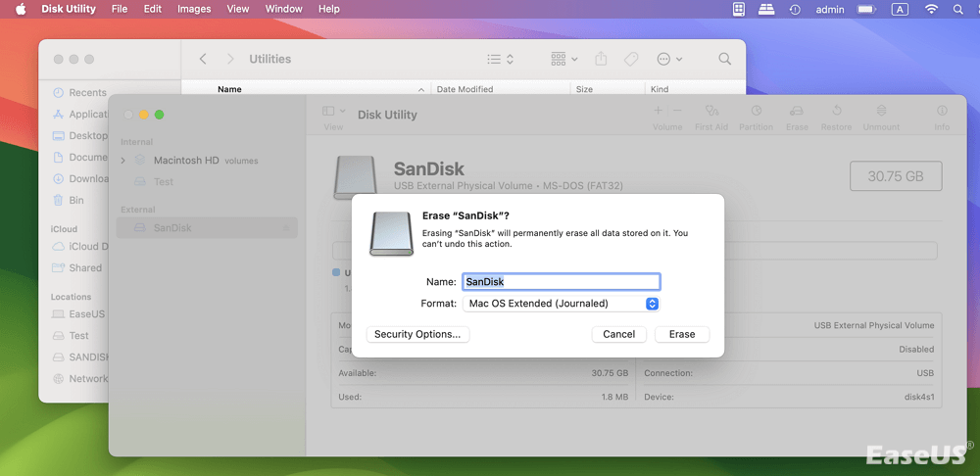Open the Window menu
980x476 pixels.
coord(284,9)
